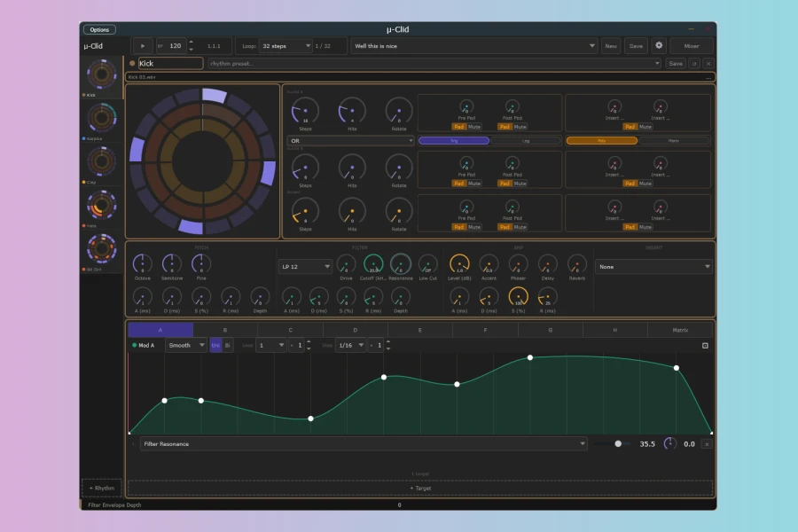
Task: Remove the Filter Resonance target with X
Action: (x=707, y=444)
